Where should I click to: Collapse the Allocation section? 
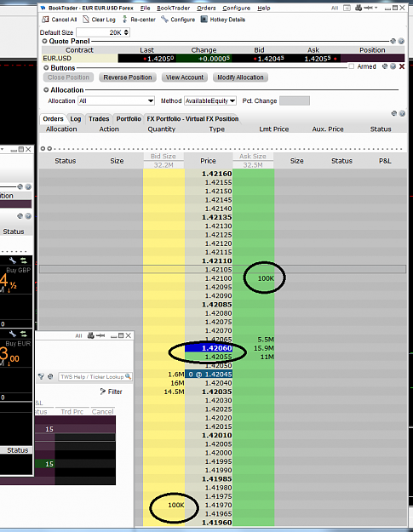point(46,90)
